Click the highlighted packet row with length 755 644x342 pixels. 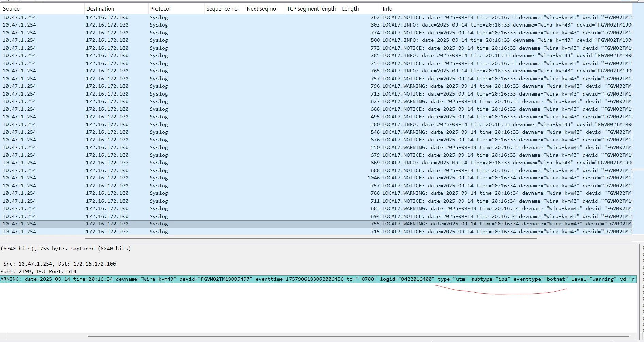pyautogui.click(x=316, y=224)
